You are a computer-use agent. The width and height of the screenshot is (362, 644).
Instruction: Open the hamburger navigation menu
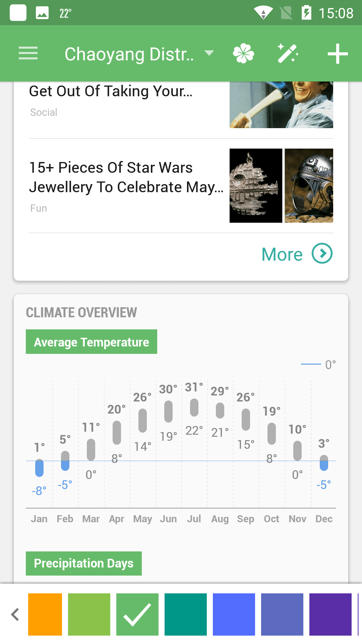tap(28, 54)
